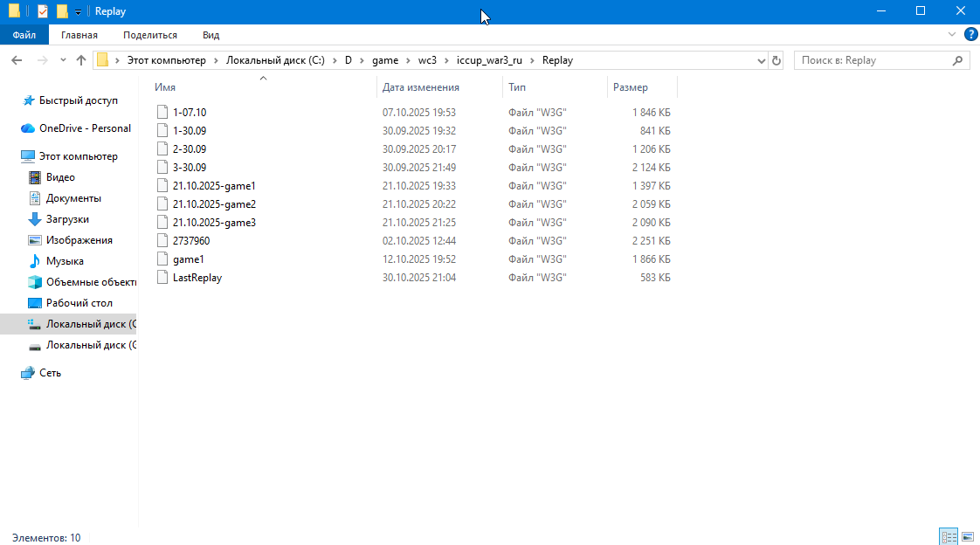Image resolution: width=980 pixels, height=545 pixels.
Task: Click the OneDrive cloud icon
Action: click(x=27, y=128)
